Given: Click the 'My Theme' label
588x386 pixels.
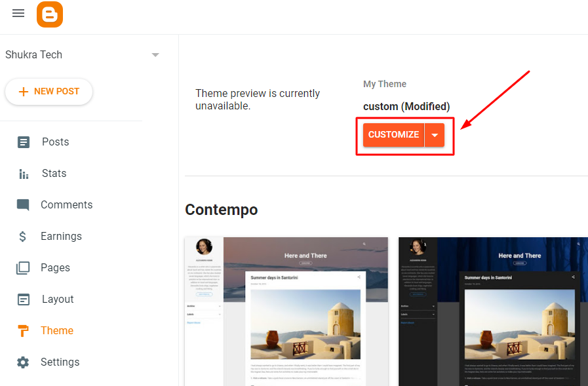Looking at the screenshot, I should 385,85.
